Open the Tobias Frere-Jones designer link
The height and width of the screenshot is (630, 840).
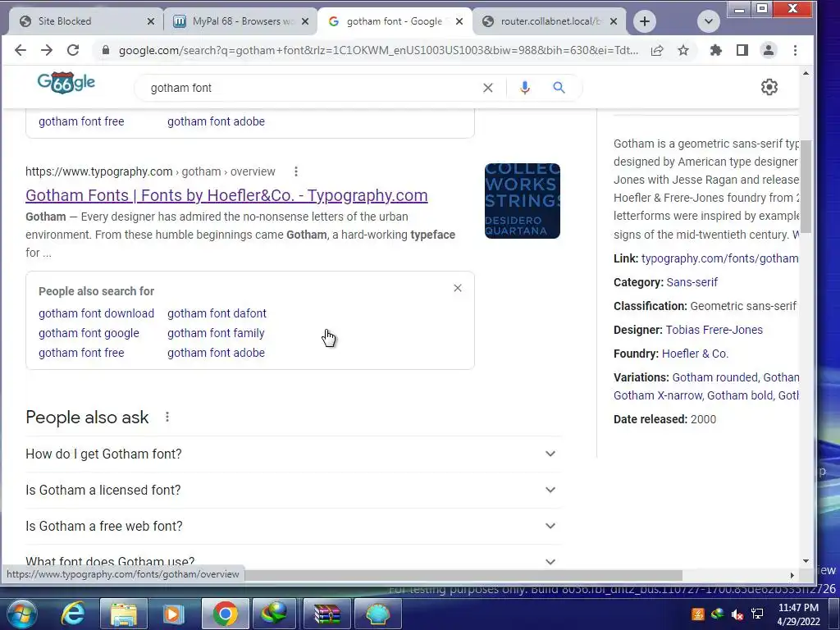tap(714, 330)
